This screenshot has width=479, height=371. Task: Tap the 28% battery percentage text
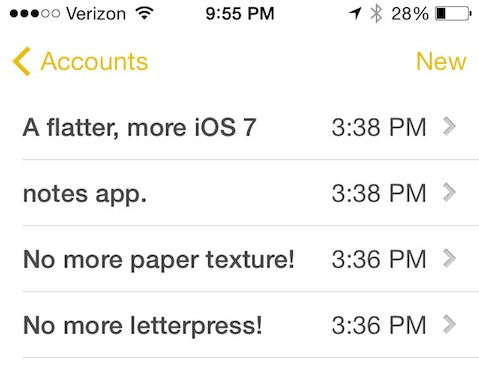pyautogui.click(x=410, y=14)
